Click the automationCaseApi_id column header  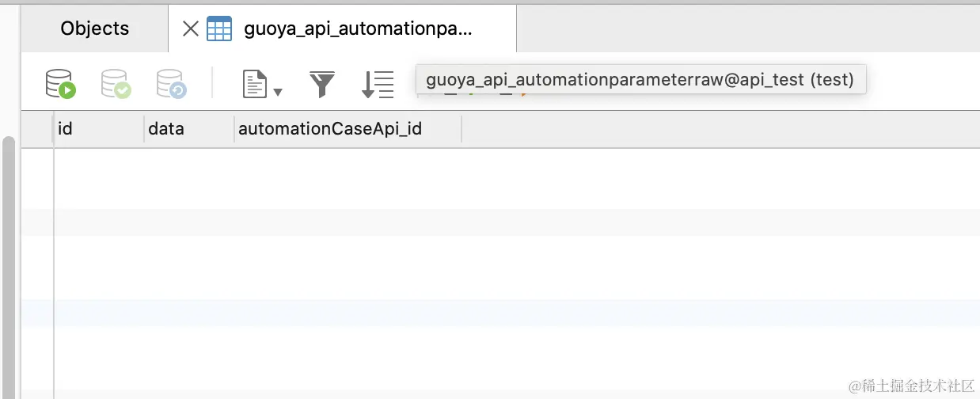pyautogui.click(x=347, y=128)
